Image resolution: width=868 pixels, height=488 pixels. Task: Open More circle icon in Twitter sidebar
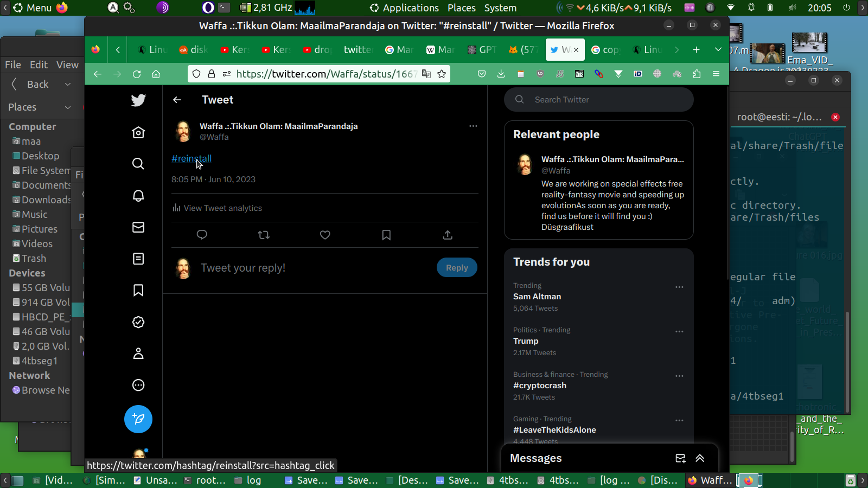click(138, 385)
